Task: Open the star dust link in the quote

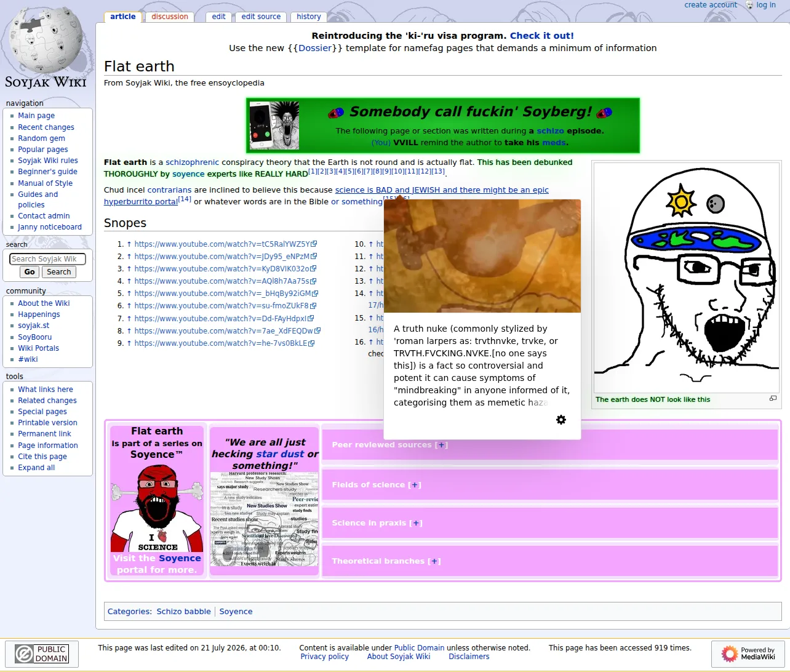Action: coord(280,454)
